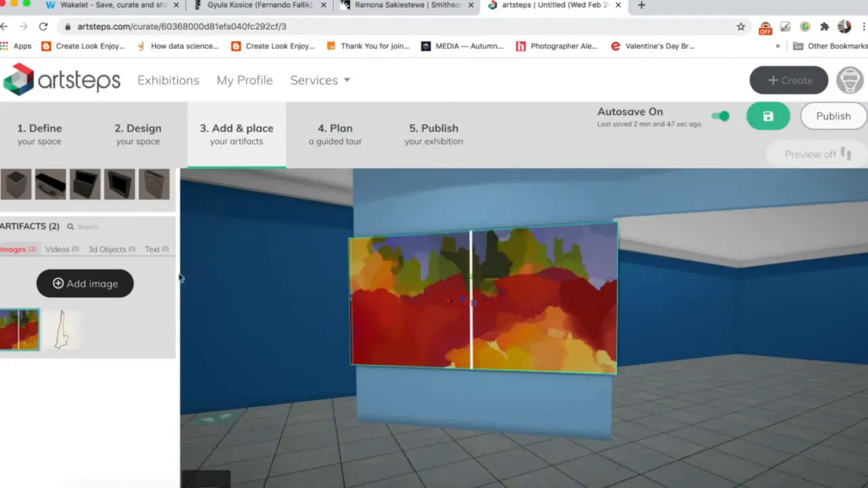
Task: Switch to the Videos artifacts tab
Action: tap(62, 249)
